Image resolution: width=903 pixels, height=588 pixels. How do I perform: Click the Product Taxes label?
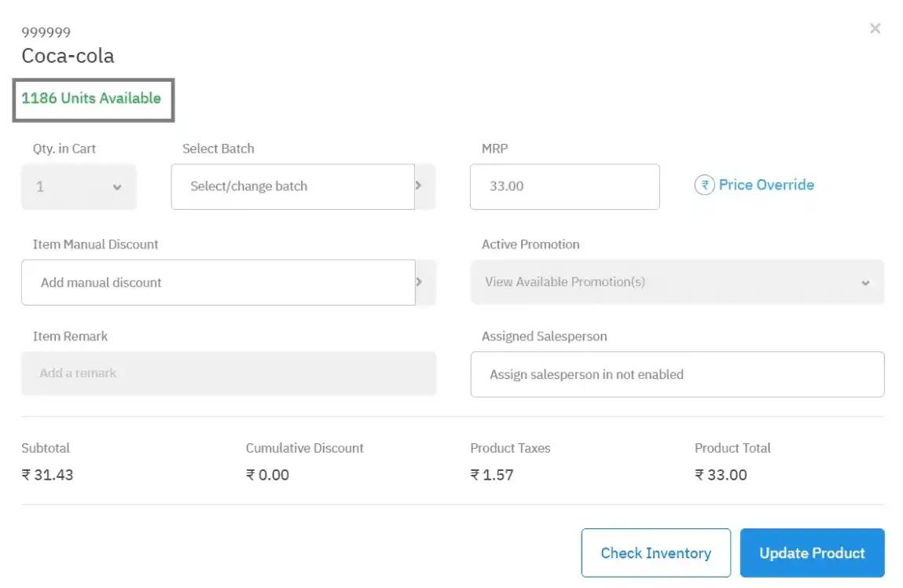pyautogui.click(x=510, y=448)
